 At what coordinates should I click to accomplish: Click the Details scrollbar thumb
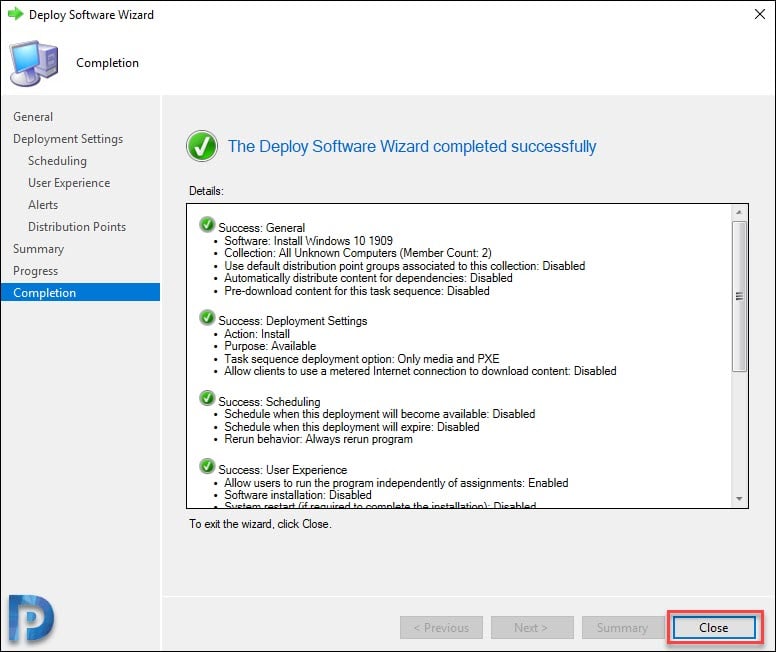click(x=739, y=296)
